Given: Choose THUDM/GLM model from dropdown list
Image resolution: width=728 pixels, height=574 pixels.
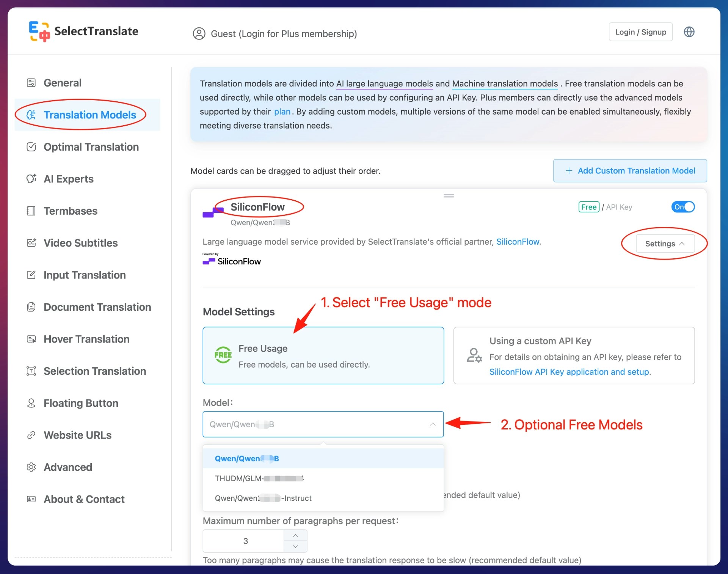Looking at the screenshot, I should [x=259, y=478].
